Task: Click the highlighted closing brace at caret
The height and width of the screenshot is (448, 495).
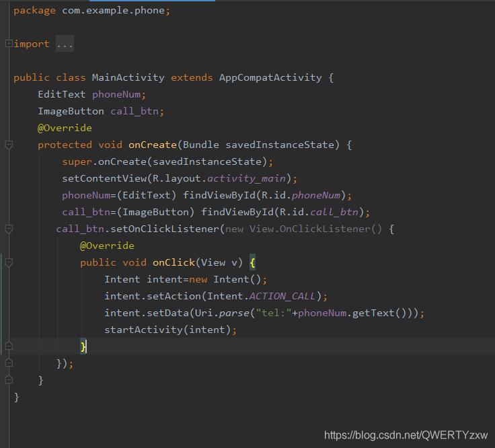Action: 83,346
